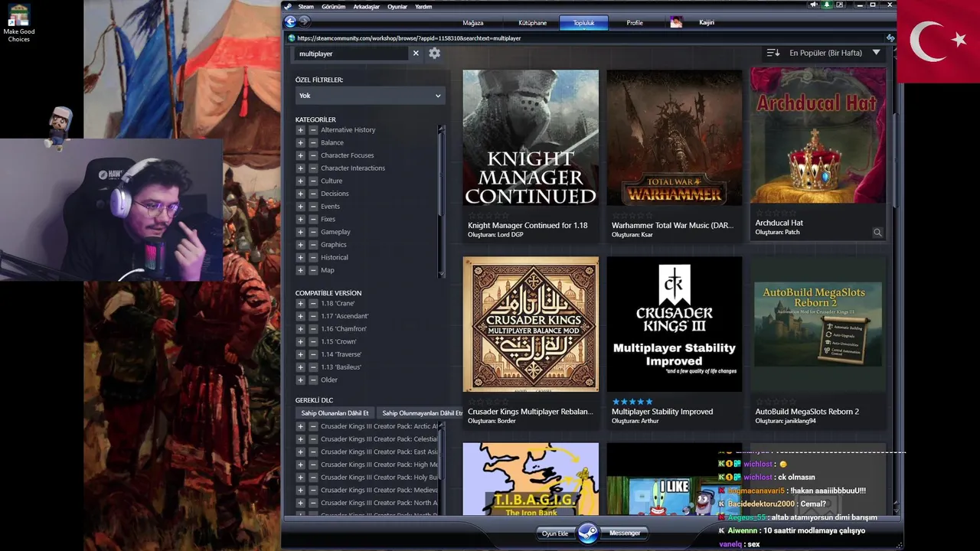Screen dimensions: 980x551
Task: Click the globe icon before the URL
Action: coord(291,37)
